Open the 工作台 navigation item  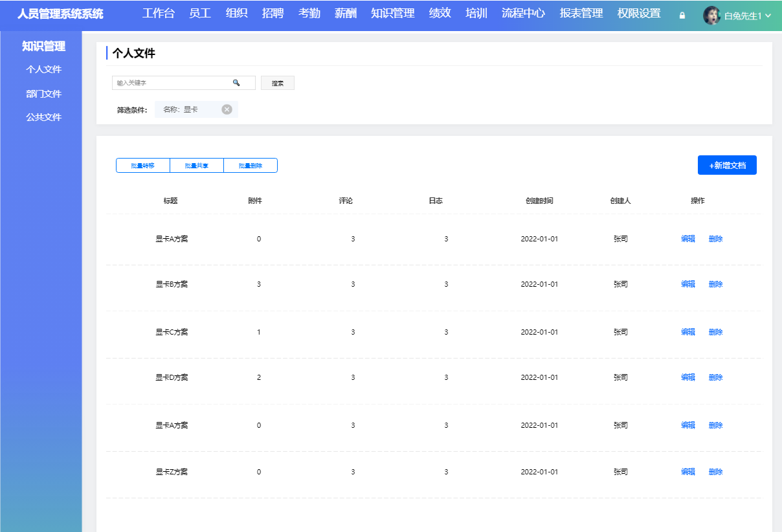(x=159, y=13)
